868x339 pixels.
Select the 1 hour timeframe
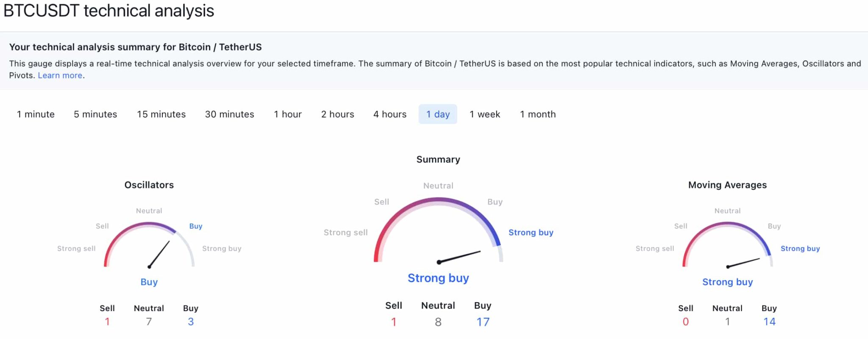(x=288, y=114)
